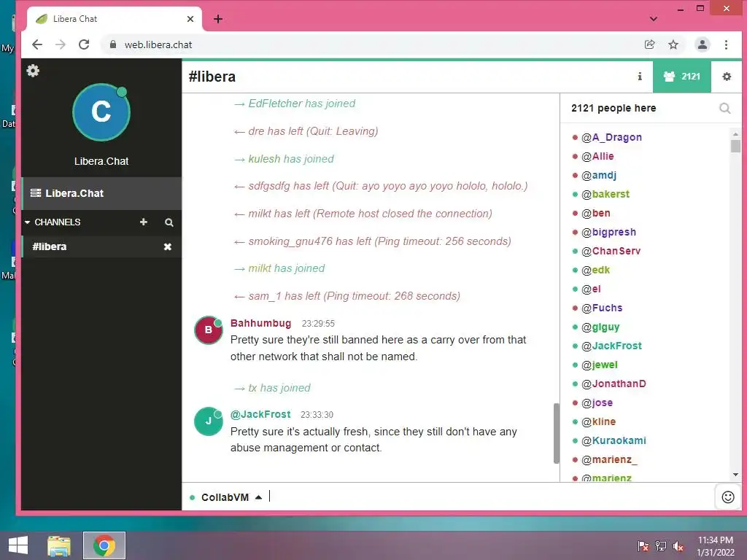
Task: Select @Fuchs in the user list
Action: tap(602, 308)
